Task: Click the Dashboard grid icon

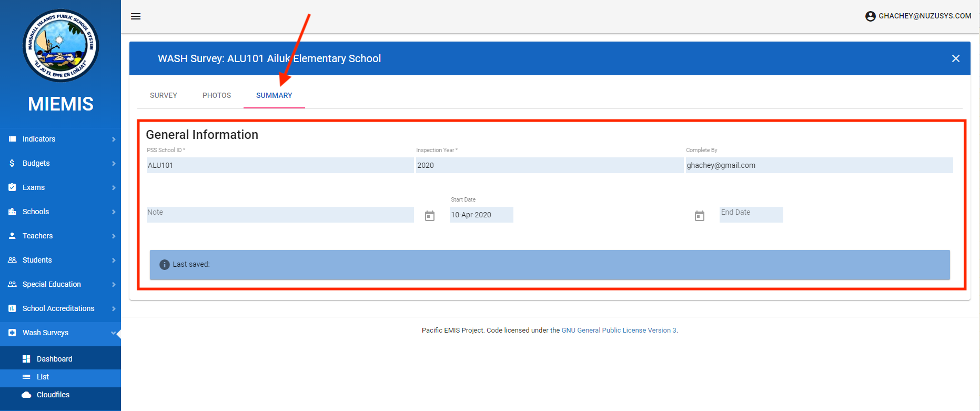Action: click(x=26, y=359)
